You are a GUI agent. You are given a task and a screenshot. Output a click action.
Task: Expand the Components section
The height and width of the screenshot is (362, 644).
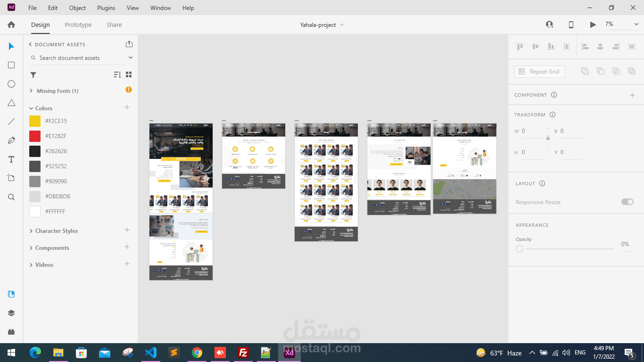click(31, 247)
